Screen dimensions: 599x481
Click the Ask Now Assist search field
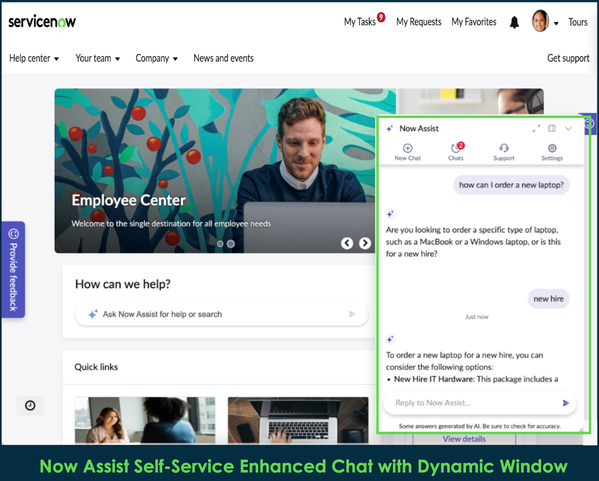222,314
